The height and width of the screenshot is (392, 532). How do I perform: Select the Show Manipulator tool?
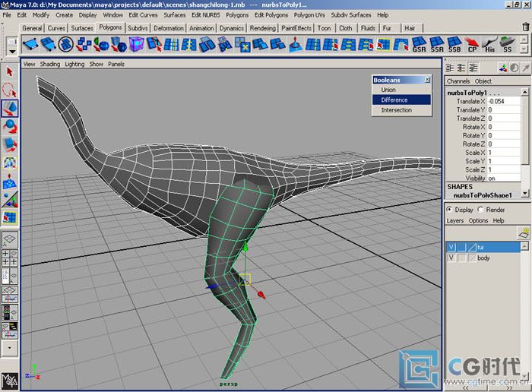tap(9, 200)
